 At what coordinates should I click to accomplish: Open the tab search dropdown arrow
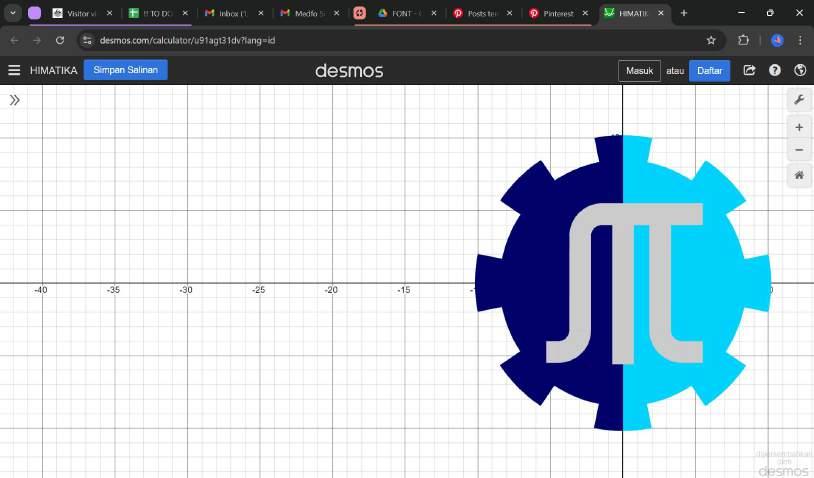[13, 13]
